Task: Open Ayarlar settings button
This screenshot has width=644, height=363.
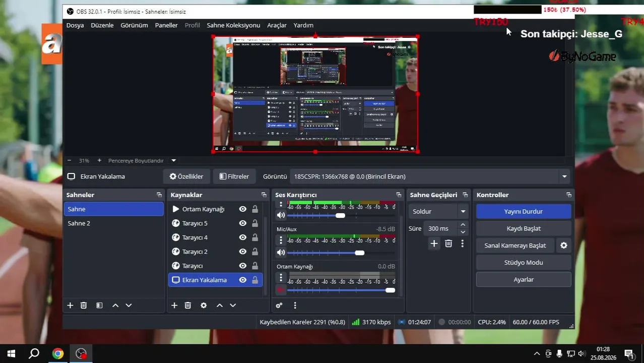Action: point(524,279)
